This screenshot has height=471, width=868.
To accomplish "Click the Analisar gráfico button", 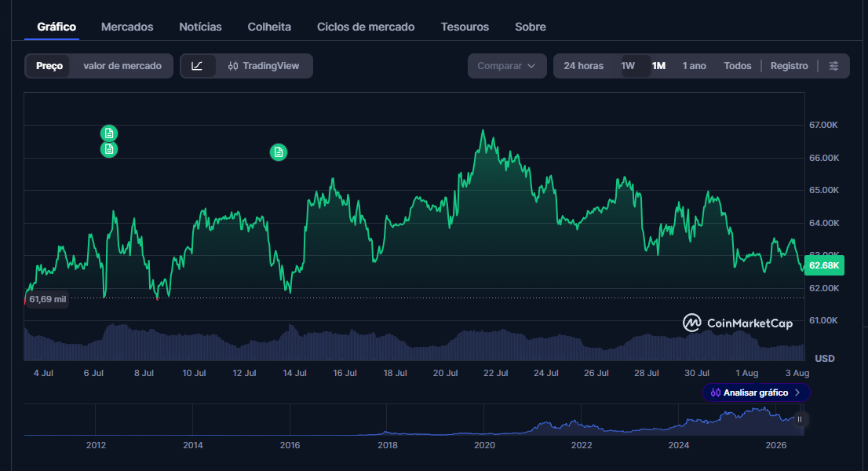I will point(757,392).
